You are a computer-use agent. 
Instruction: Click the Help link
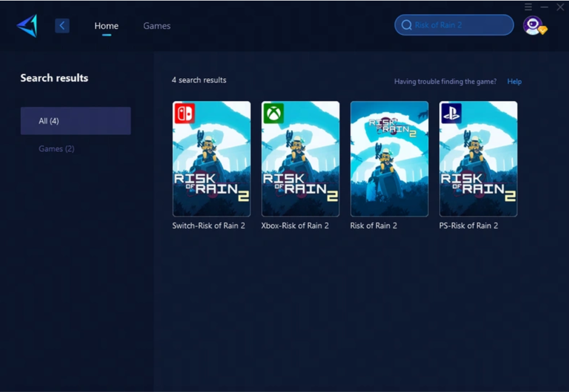[514, 82]
